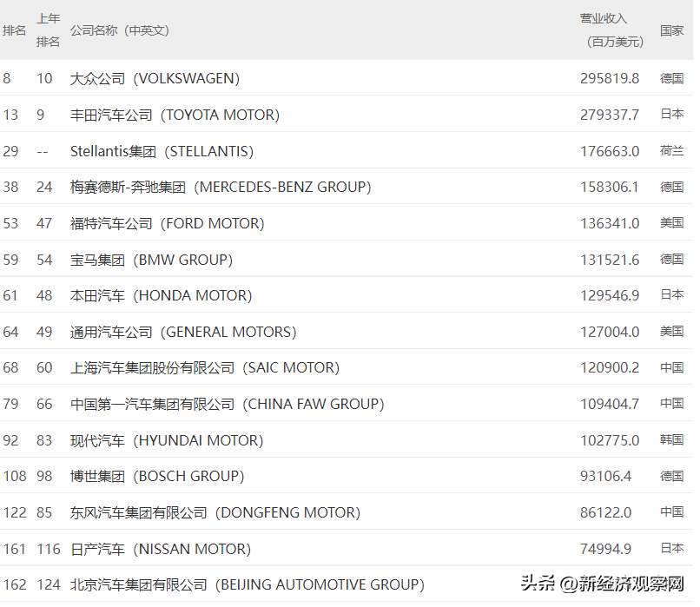
Task: Select 上海汽车集团股份有限公司 (SAIC MOTOR) name
Action: point(205,368)
